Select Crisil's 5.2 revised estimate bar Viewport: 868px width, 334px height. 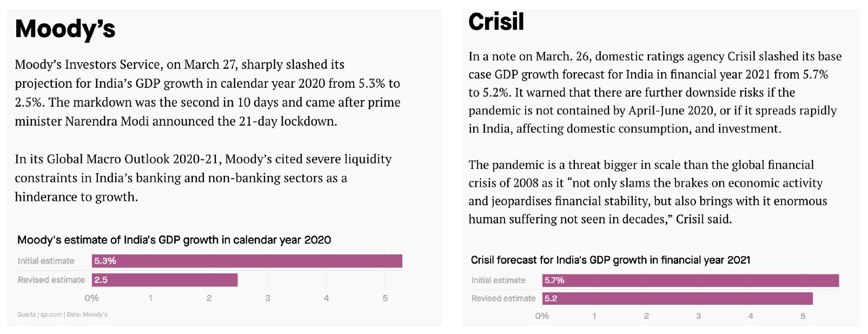click(677, 298)
